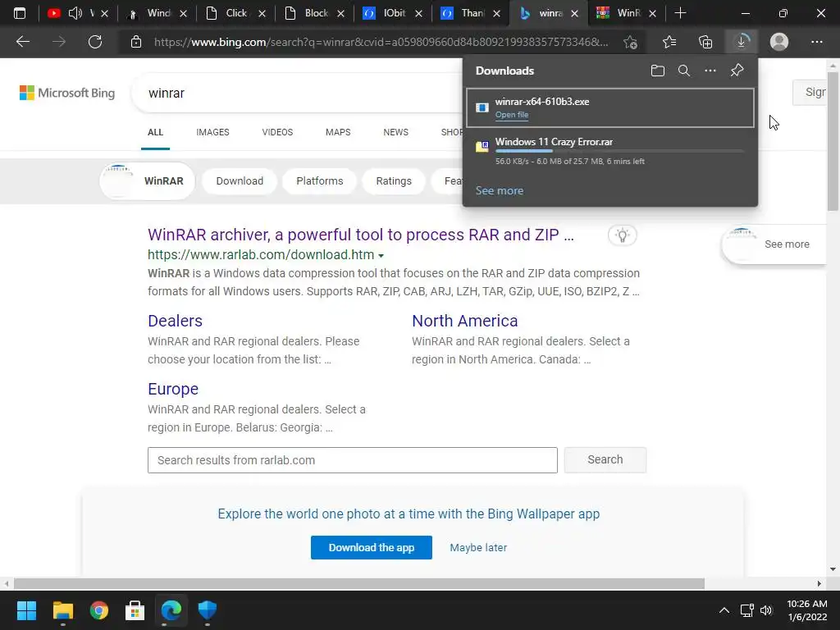Open Windows Security shield in taskbar
Image resolution: width=840 pixels, height=630 pixels.
pyautogui.click(x=208, y=610)
